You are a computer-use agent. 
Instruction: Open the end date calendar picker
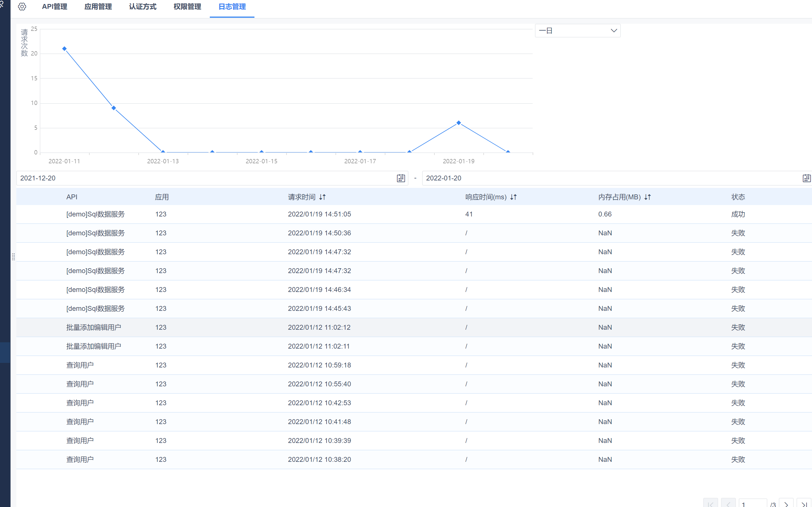click(806, 178)
